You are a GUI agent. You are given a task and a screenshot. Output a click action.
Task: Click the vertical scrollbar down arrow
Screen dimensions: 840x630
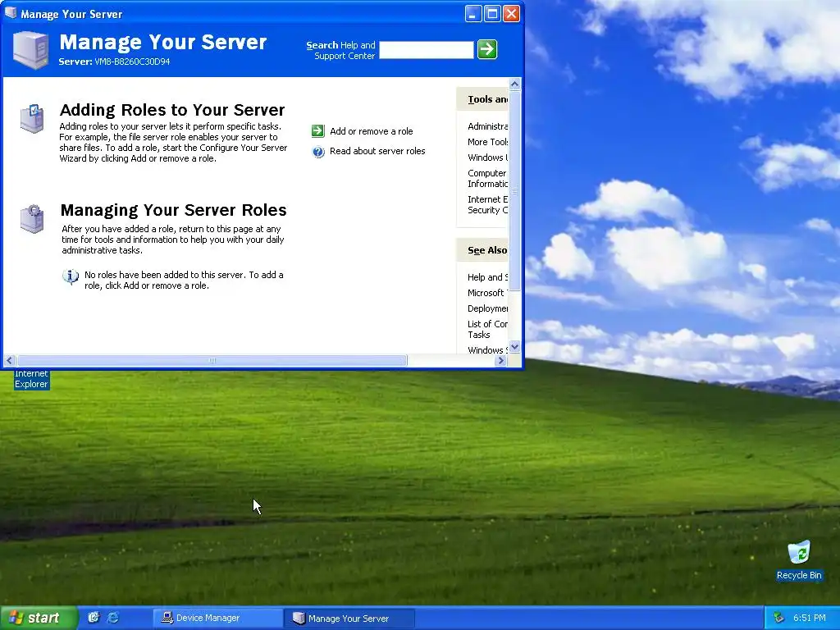[x=515, y=347]
